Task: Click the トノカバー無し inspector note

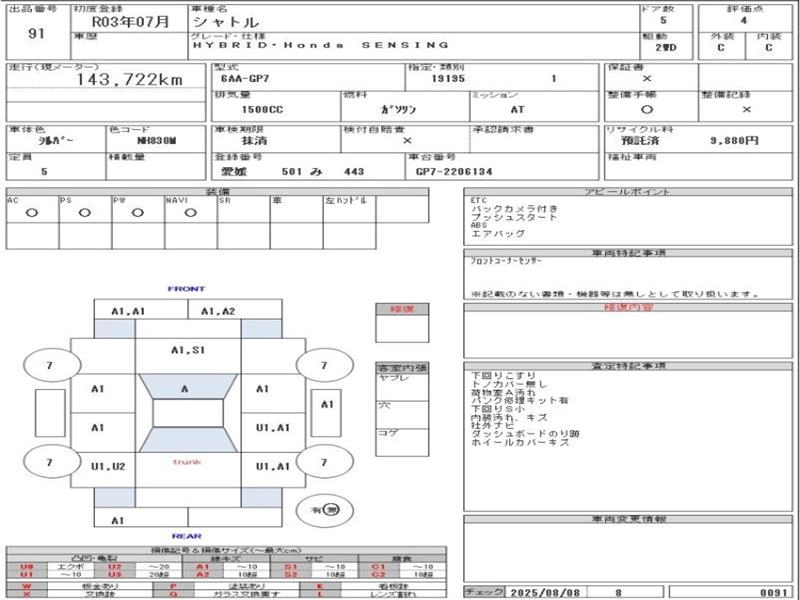Action: [509, 384]
